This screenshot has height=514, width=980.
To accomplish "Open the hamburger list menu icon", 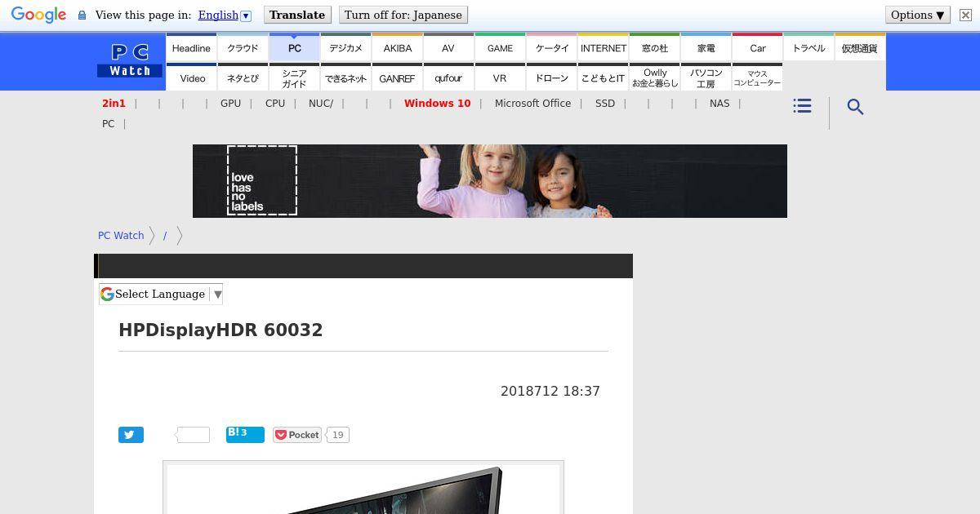I will [x=802, y=106].
